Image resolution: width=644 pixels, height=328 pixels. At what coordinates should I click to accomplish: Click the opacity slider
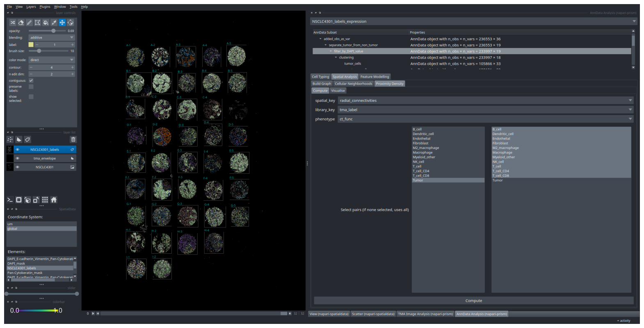point(47,31)
